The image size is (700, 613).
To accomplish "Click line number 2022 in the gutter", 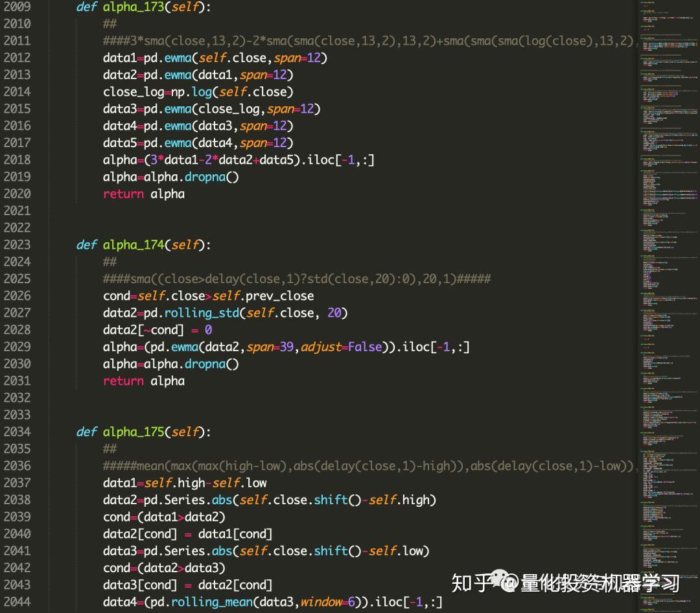I will pyautogui.click(x=17, y=227).
